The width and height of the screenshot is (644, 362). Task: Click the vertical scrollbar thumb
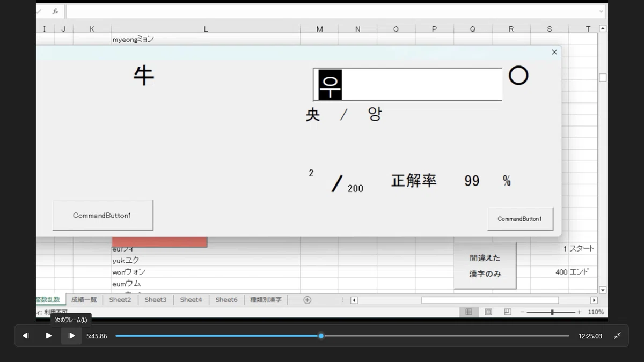(603, 78)
